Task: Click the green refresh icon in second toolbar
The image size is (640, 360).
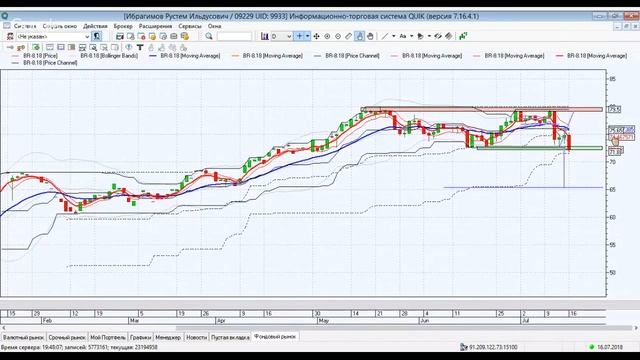Action: click(36, 47)
